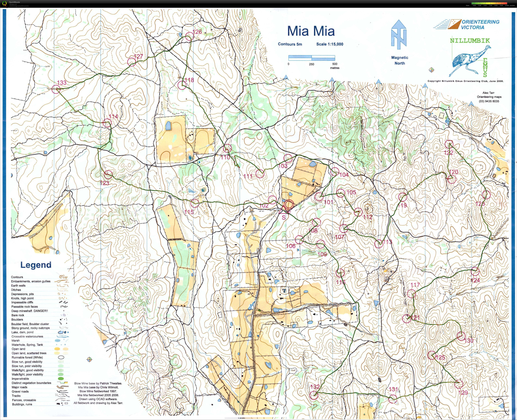
Task: Click the Mia Mia map title
Action: pos(311,31)
